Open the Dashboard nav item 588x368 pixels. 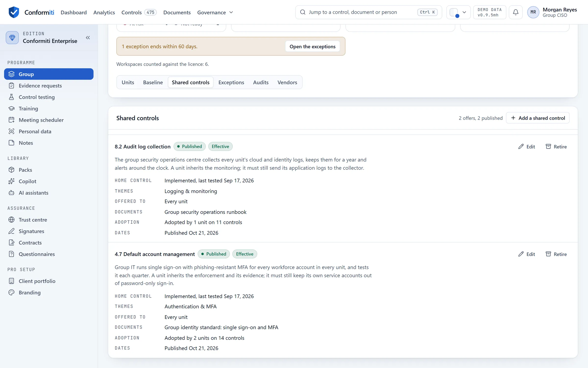[73, 12]
